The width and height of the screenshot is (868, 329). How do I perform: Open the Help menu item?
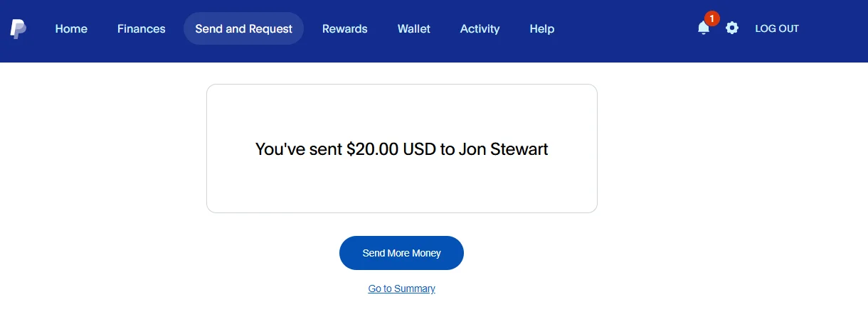pos(542,29)
